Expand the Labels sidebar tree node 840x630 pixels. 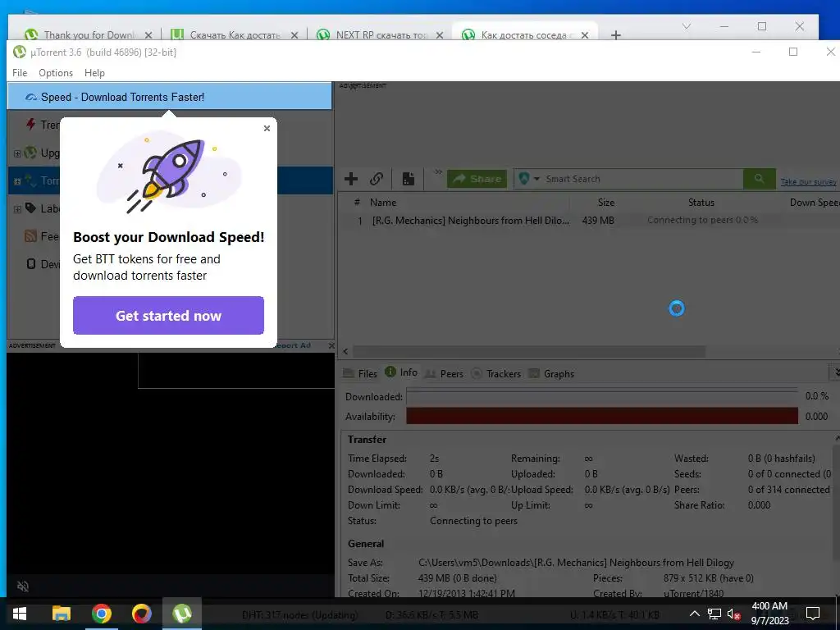pos(17,209)
